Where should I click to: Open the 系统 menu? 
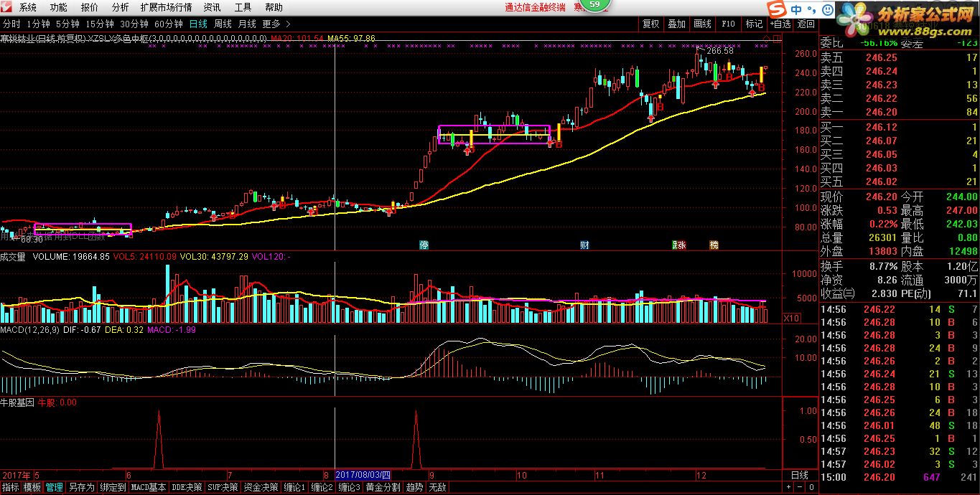click(27, 7)
